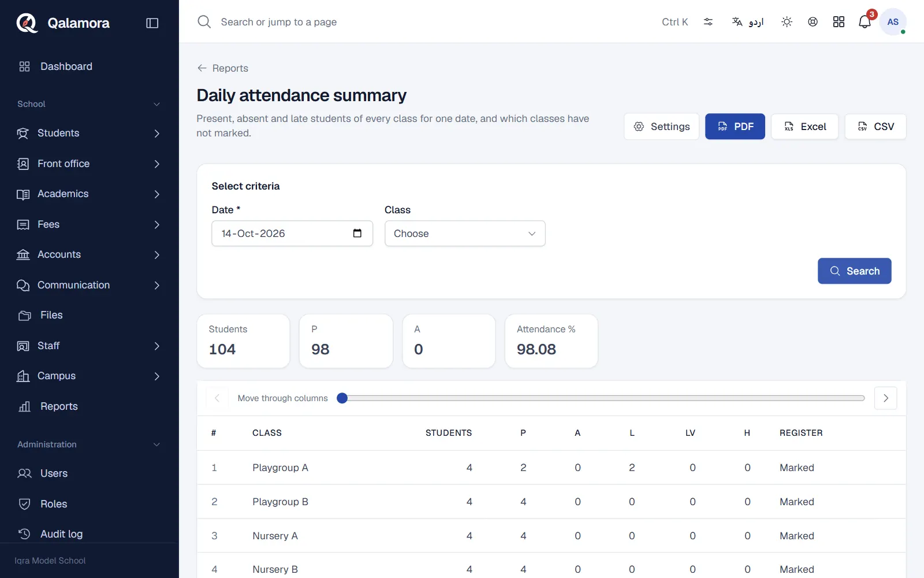924x578 pixels.
Task: Expand the Accounts submenu
Action: pos(157,255)
